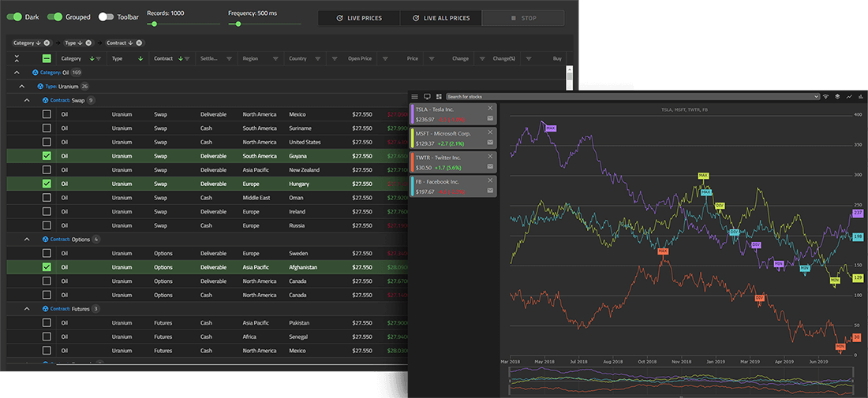Viewport: 868px width, 398px height.
Task: Remove the MSFT - Microsoft Corp. card
Action: pyautogui.click(x=490, y=132)
